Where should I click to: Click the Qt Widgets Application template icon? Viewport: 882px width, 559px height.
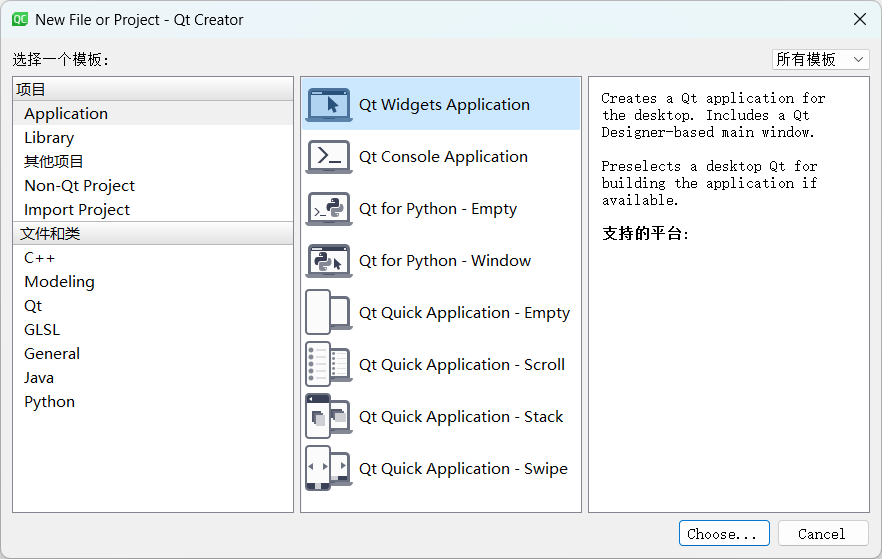coord(328,105)
